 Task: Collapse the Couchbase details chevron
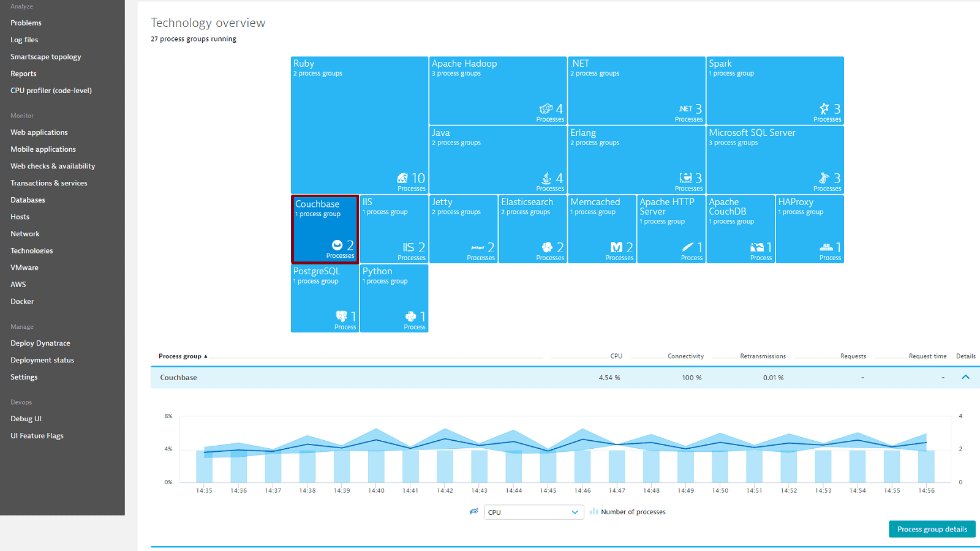coord(966,377)
